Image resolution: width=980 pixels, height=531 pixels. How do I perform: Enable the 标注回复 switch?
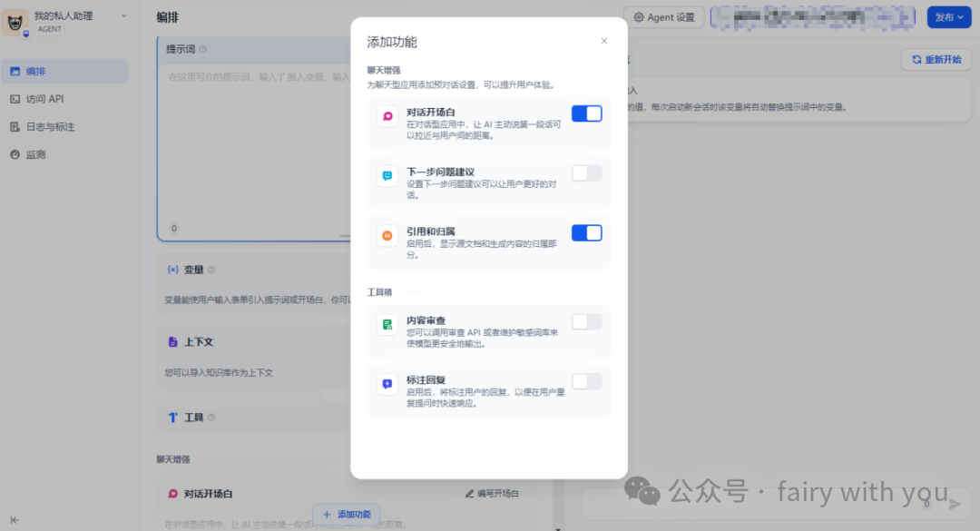586,381
